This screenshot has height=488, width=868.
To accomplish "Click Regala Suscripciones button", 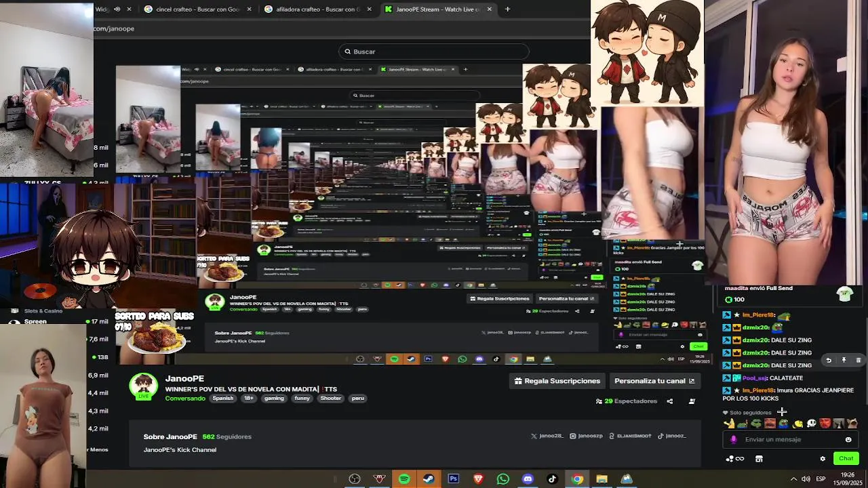I will [557, 381].
